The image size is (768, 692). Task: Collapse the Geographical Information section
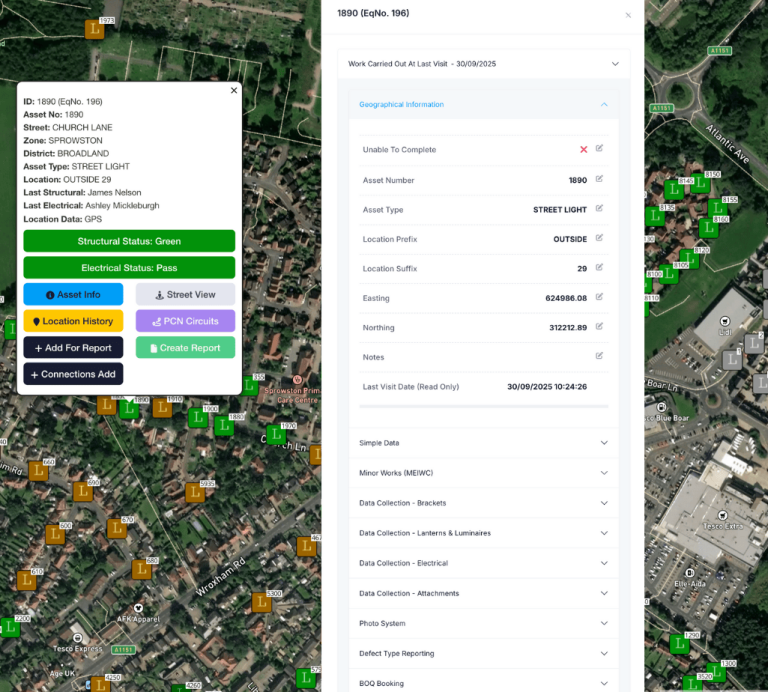(x=603, y=104)
